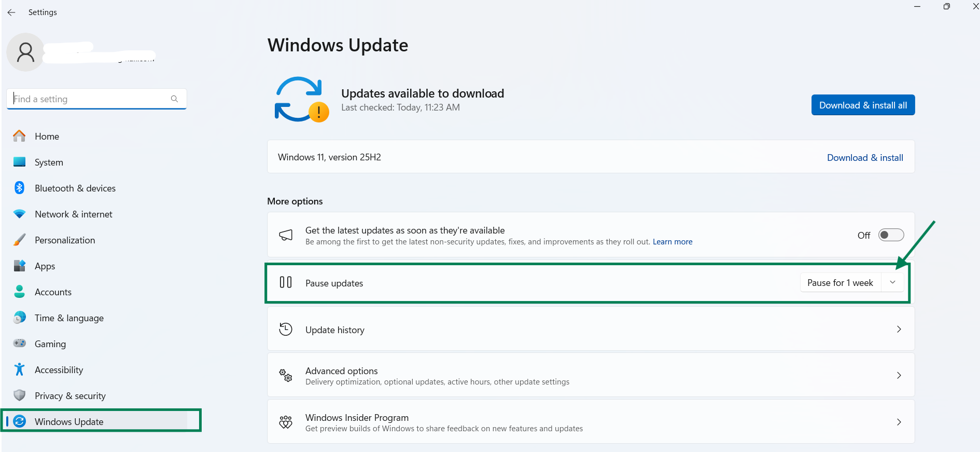
Task: Click the Network & internet wifi icon
Action: coord(20,214)
